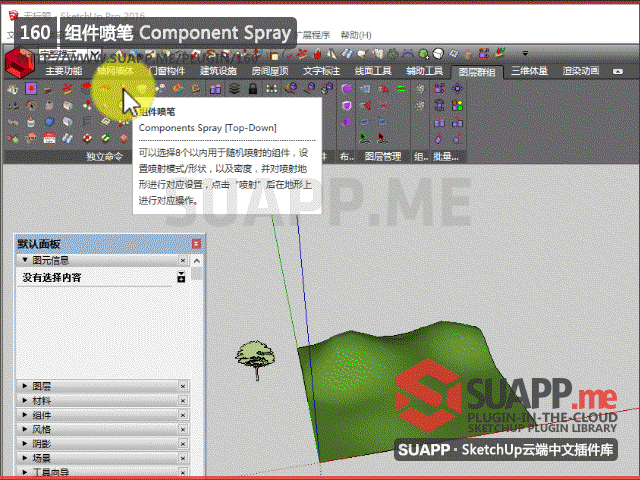Close the 图层 section x button
This screenshot has width=640, height=480.
(x=183, y=386)
